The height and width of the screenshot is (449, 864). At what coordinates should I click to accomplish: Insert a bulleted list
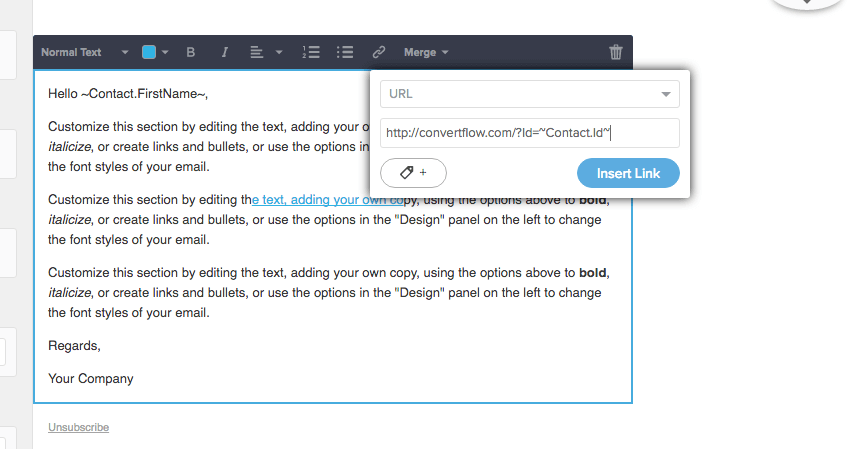(x=345, y=52)
